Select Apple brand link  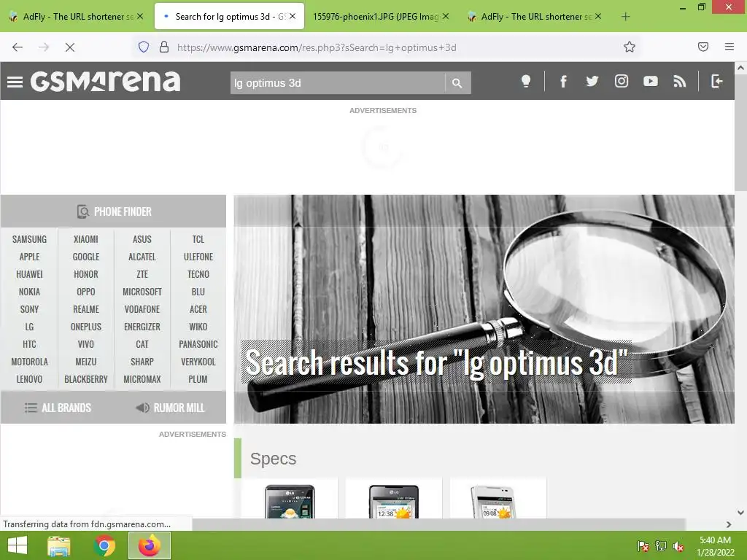point(29,257)
